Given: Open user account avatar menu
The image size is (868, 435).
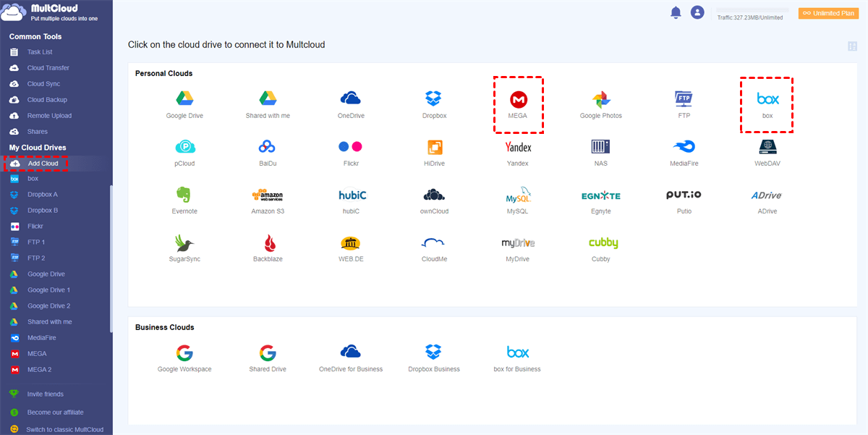Looking at the screenshot, I should [x=697, y=12].
